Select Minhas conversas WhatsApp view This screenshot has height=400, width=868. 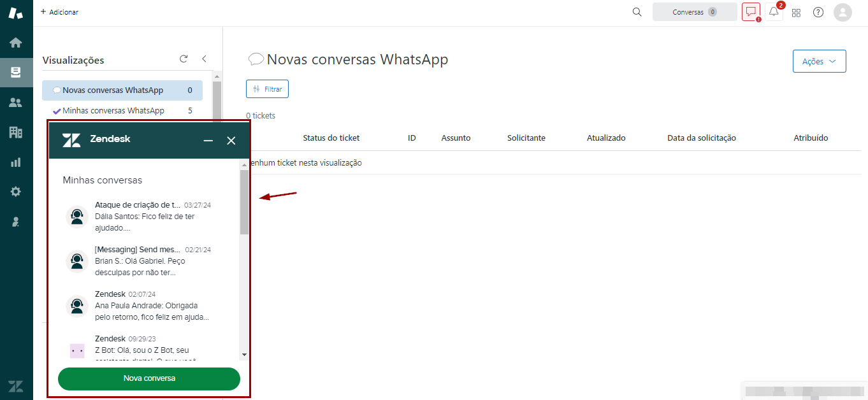pos(113,111)
